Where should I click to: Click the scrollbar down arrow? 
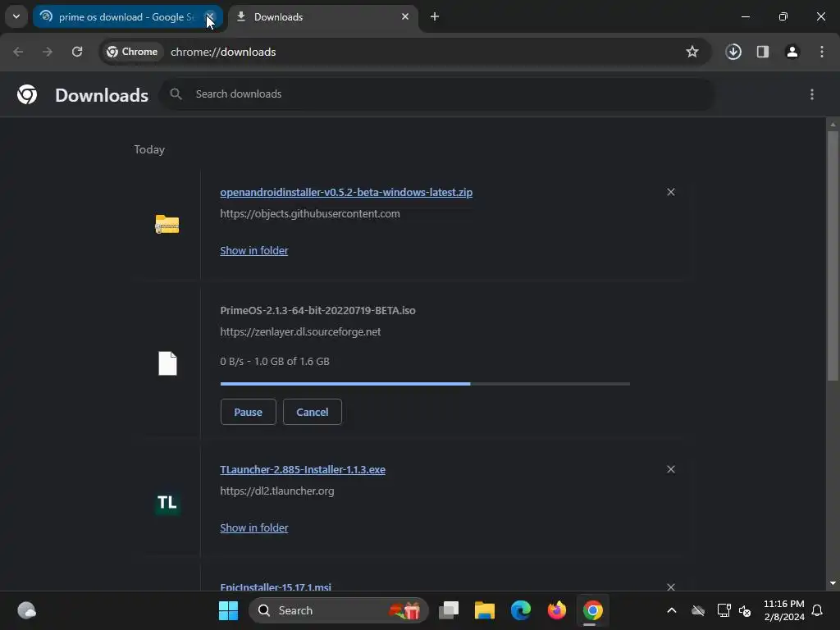(833, 583)
